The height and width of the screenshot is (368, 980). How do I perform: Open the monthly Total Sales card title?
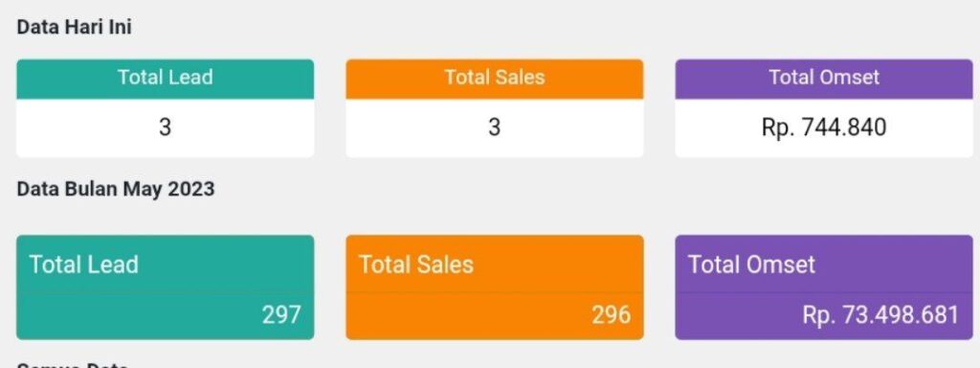click(416, 264)
